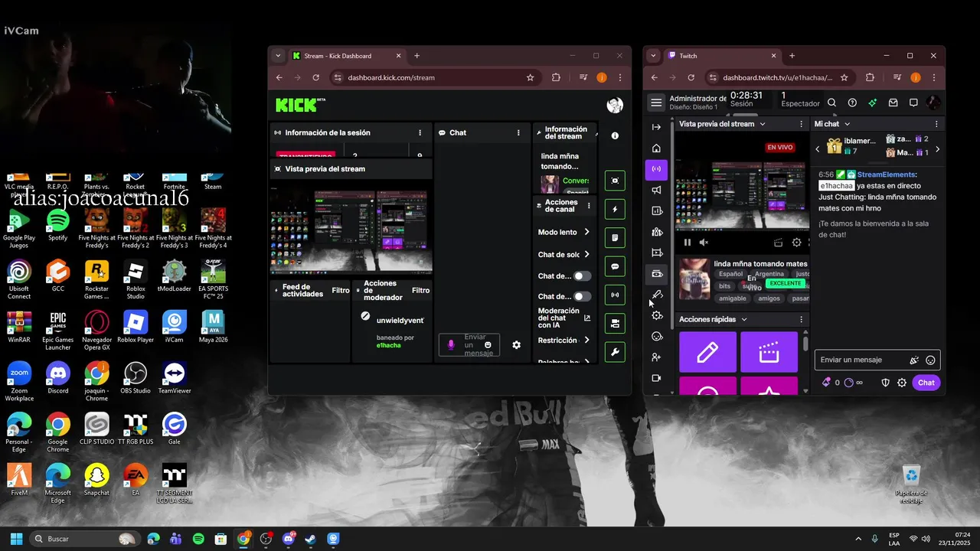Viewport: 980px width, 551px height.
Task: Collapse the Twitch sidebar with the arrow icon
Action: (656, 127)
